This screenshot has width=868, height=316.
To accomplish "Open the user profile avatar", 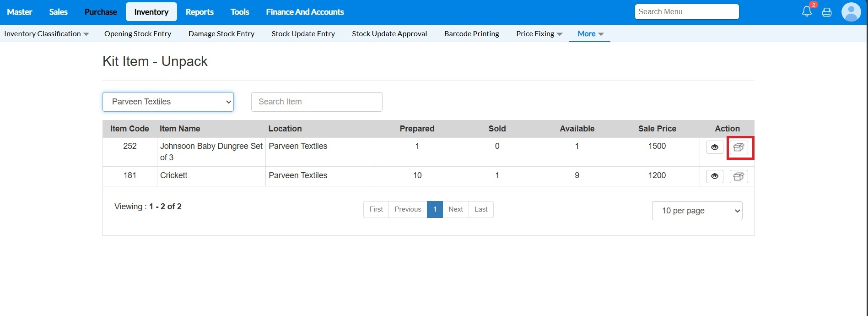I will [851, 12].
